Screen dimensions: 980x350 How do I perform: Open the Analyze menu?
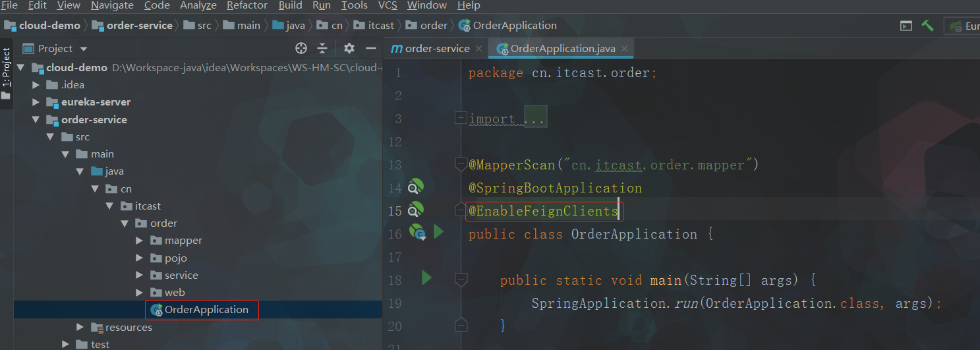[198, 5]
